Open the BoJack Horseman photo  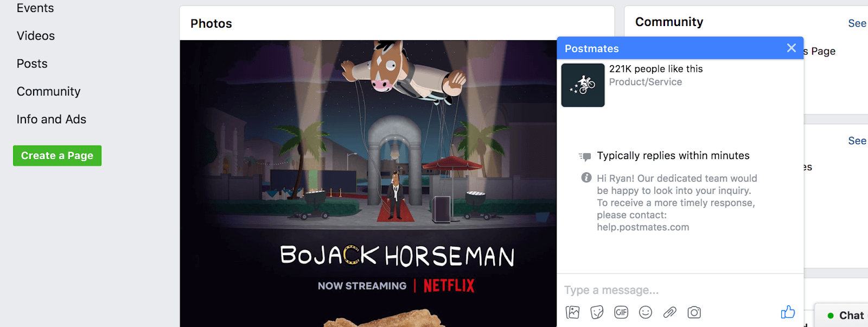(x=368, y=184)
